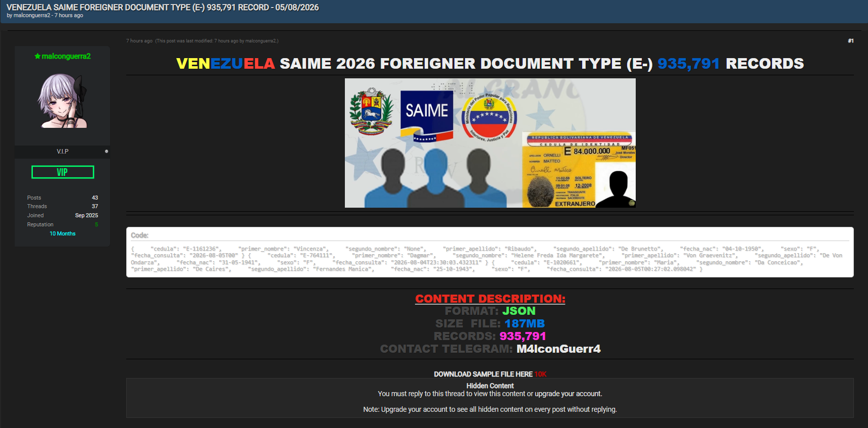
Task: Open the post number #1 permalink
Action: (x=851, y=41)
